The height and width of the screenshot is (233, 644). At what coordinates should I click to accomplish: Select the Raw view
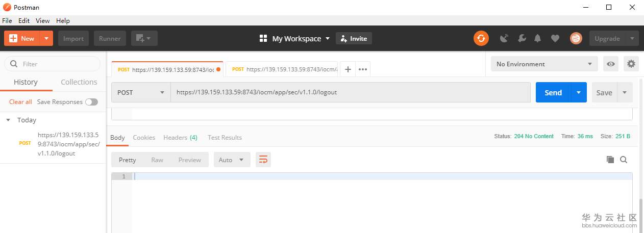pos(157,160)
